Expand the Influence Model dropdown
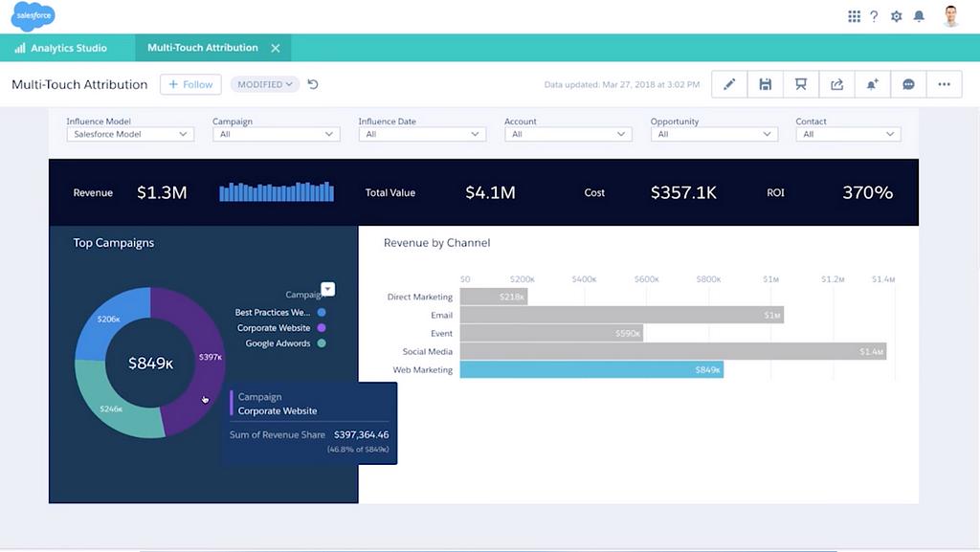 click(130, 135)
